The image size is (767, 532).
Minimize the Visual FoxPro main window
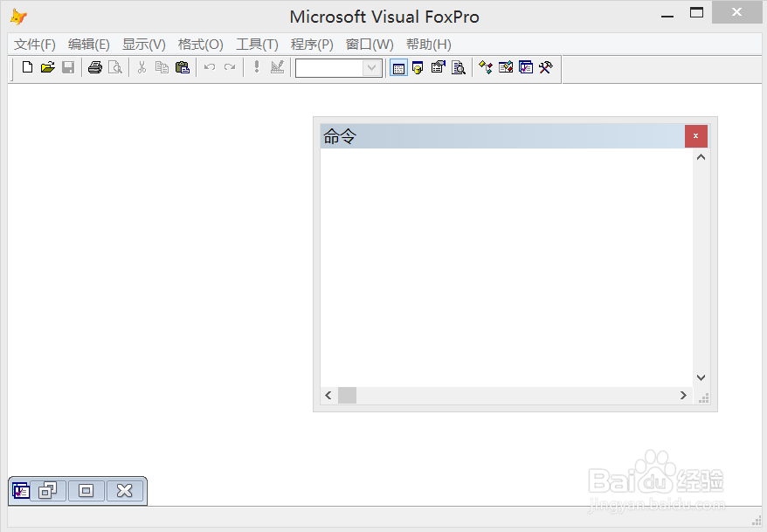pos(667,14)
